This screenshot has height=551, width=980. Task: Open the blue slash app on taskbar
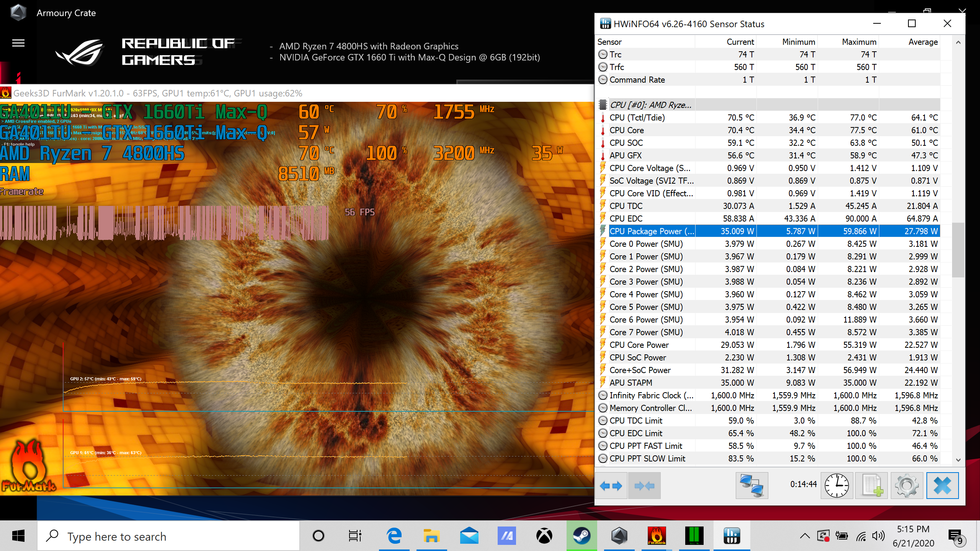506,536
